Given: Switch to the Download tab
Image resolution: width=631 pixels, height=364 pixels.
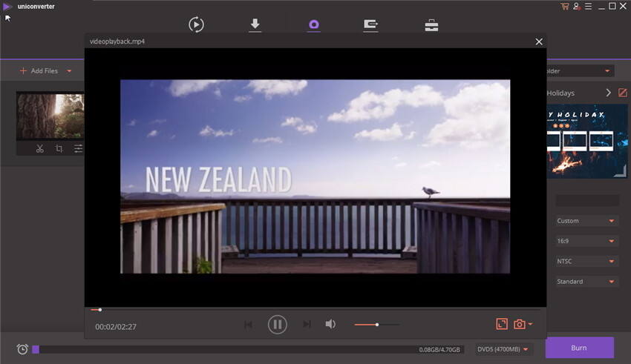Looking at the screenshot, I should 255,24.
